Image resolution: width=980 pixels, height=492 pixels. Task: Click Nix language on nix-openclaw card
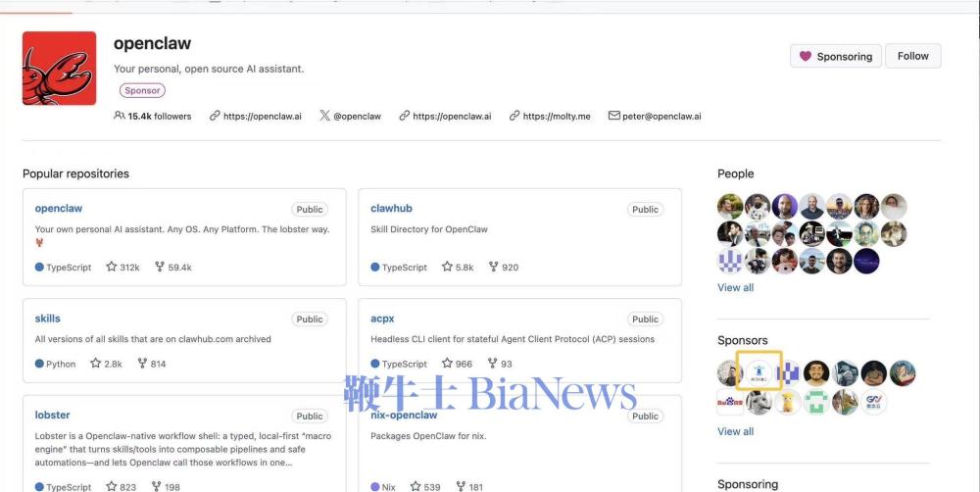[383, 487]
